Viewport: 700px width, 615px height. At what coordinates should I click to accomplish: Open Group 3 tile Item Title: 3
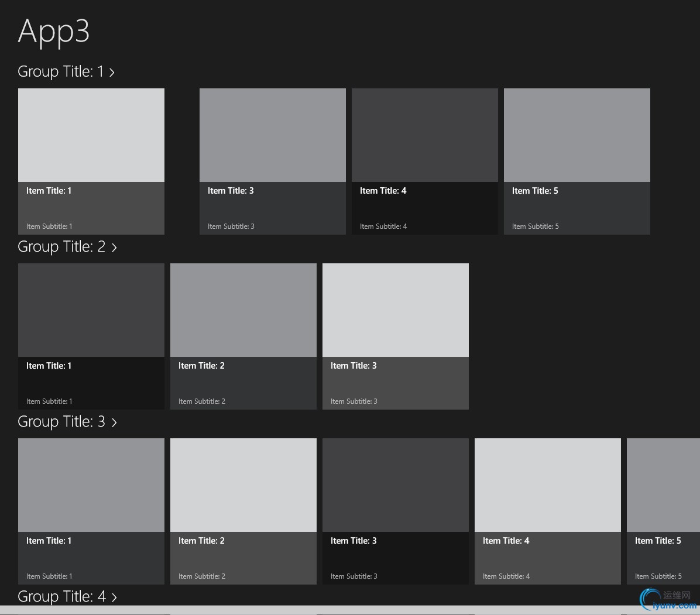point(396,511)
